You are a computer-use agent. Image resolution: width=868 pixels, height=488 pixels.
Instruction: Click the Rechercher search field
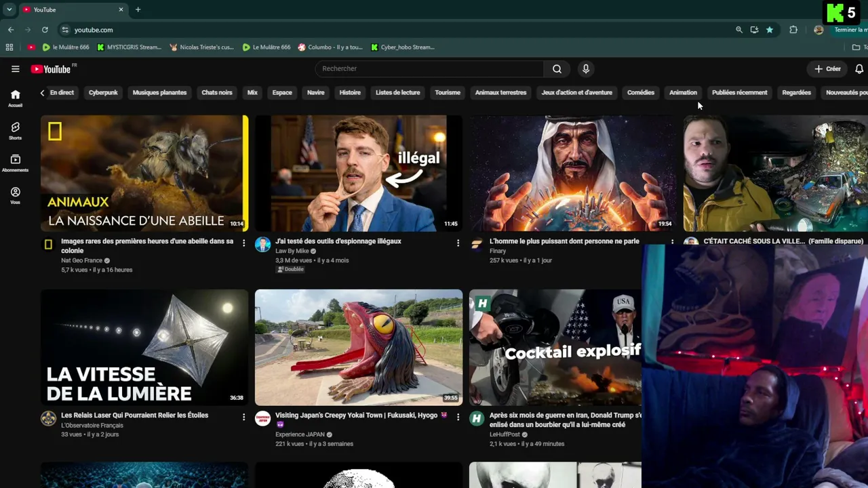pos(429,68)
